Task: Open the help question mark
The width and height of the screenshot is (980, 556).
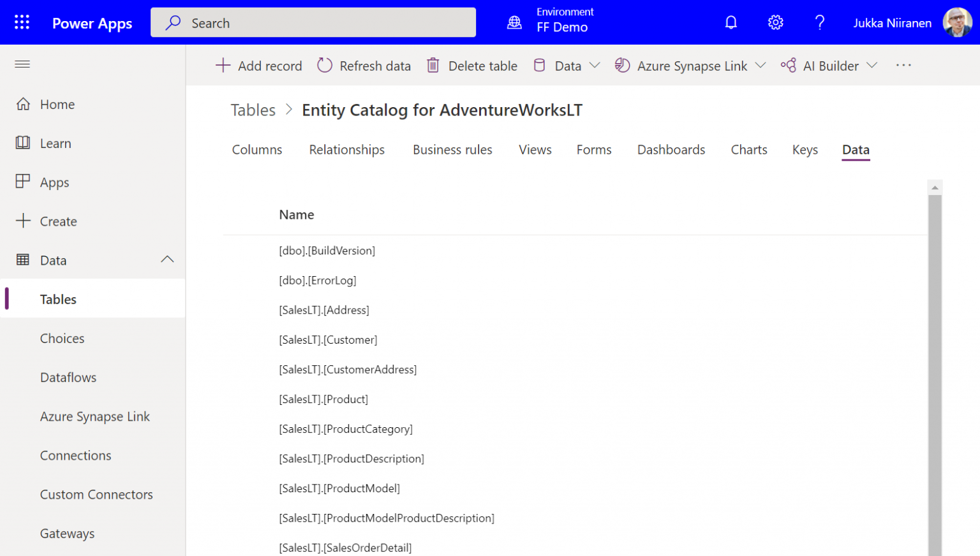Action: coord(820,23)
